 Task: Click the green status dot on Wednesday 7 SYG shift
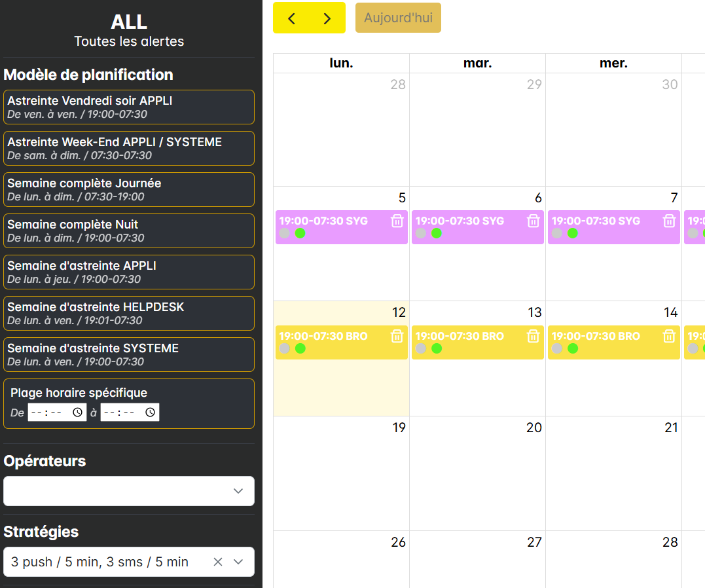coord(572,233)
